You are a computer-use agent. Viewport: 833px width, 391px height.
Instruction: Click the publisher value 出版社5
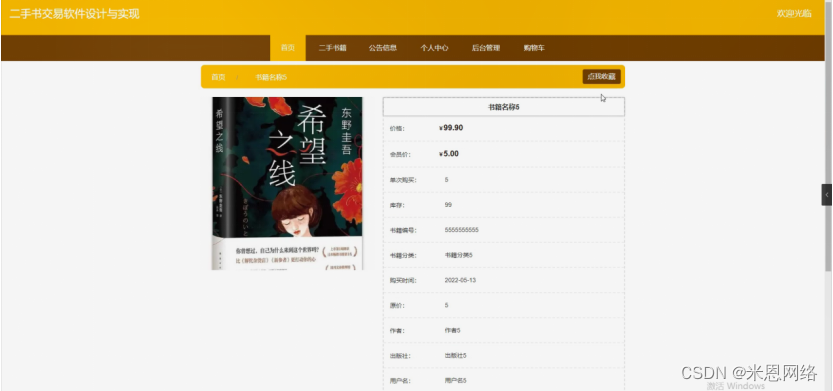[455, 355]
